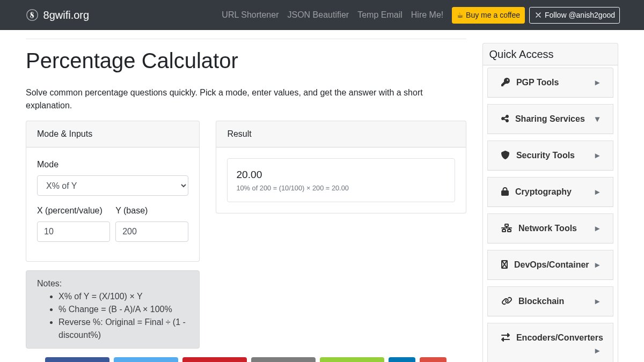Screen dimensions: 644x362
Task: Go to JSON Beautifier
Action: 318,15
